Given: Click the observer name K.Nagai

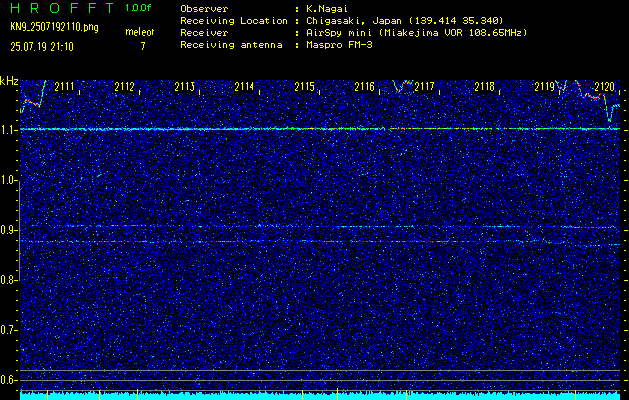Looking at the screenshot, I should [x=327, y=9].
